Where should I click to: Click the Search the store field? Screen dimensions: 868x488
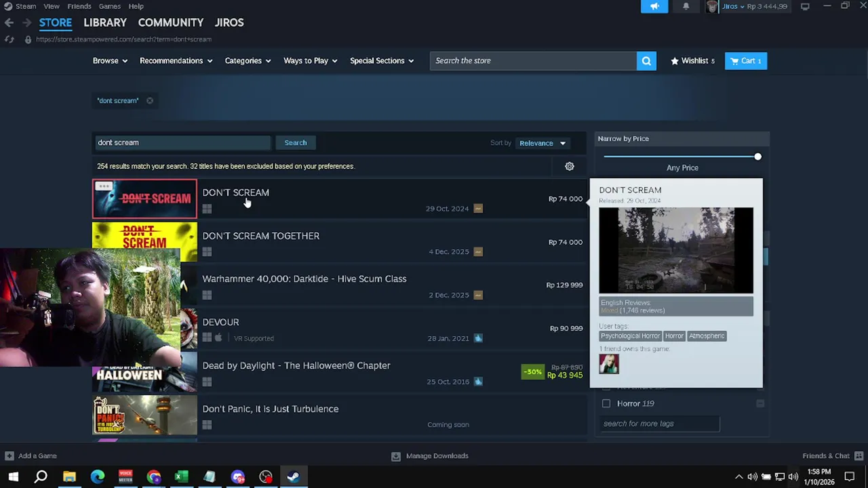[533, 61]
